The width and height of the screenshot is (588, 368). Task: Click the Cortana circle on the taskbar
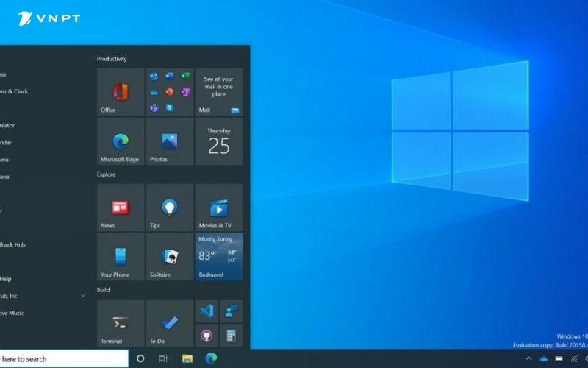(x=140, y=358)
